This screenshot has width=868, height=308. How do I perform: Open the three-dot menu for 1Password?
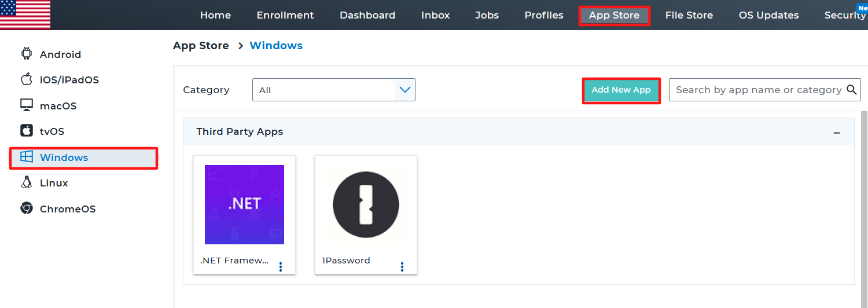402,266
